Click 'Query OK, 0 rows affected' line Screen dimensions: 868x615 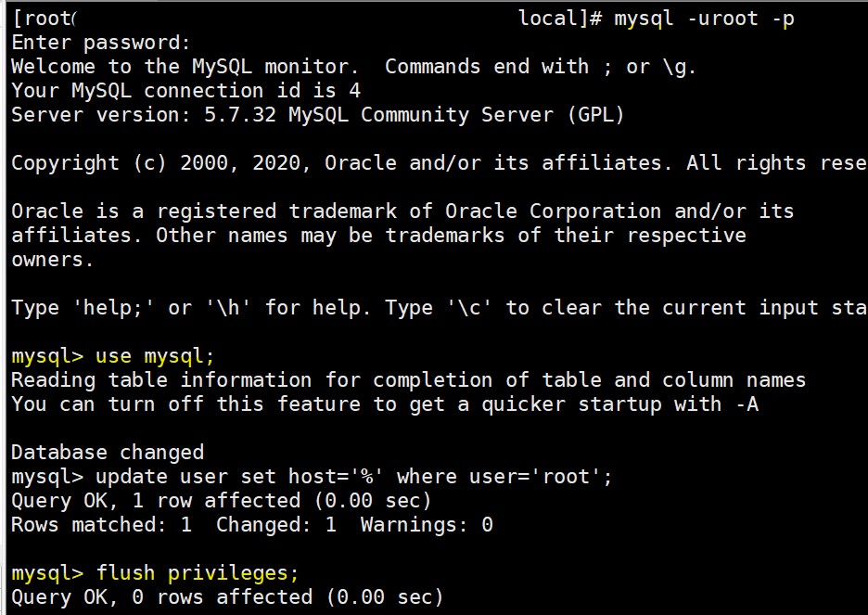click(227, 597)
